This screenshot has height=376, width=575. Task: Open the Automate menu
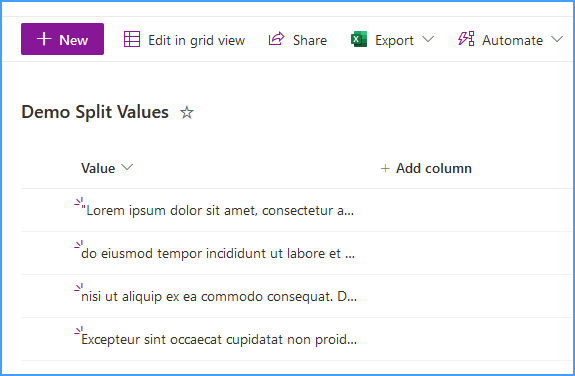pyautogui.click(x=510, y=40)
